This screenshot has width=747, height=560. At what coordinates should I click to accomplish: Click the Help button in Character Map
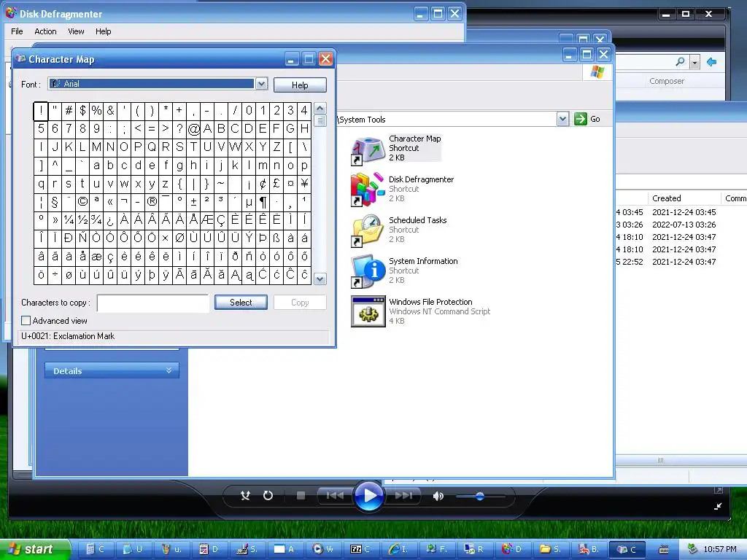tap(300, 85)
